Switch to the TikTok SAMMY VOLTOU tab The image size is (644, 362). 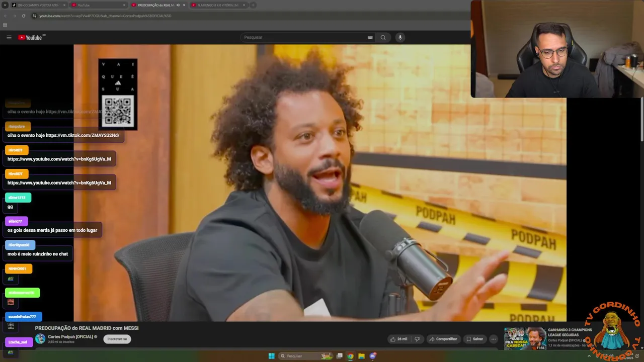(38, 5)
